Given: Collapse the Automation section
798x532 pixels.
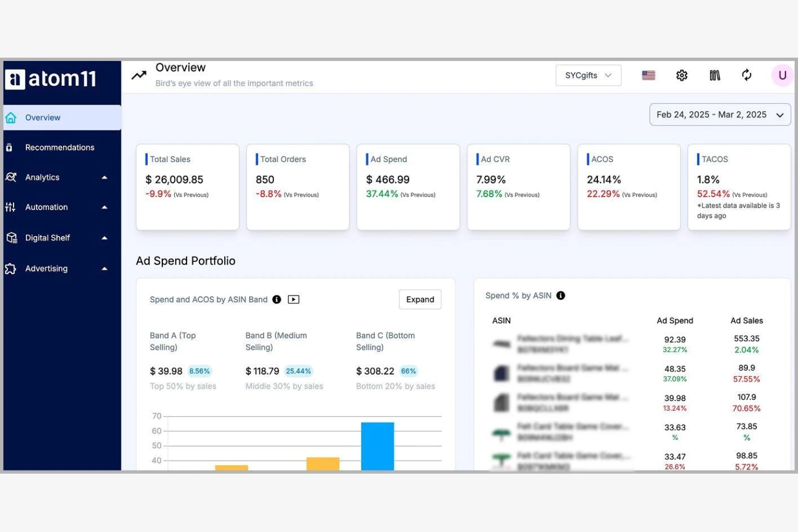Looking at the screenshot, I should pos(105,207).
